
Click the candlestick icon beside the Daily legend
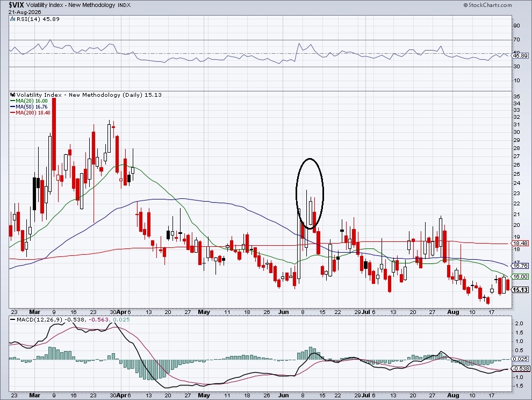pyautogui.click(x=13, y=95)
